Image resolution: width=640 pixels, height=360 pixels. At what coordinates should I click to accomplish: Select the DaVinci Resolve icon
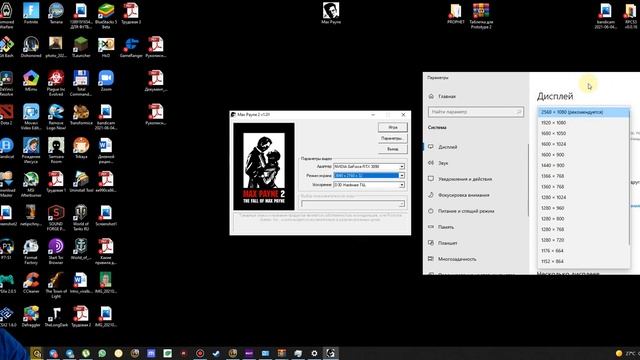point(7,82)
